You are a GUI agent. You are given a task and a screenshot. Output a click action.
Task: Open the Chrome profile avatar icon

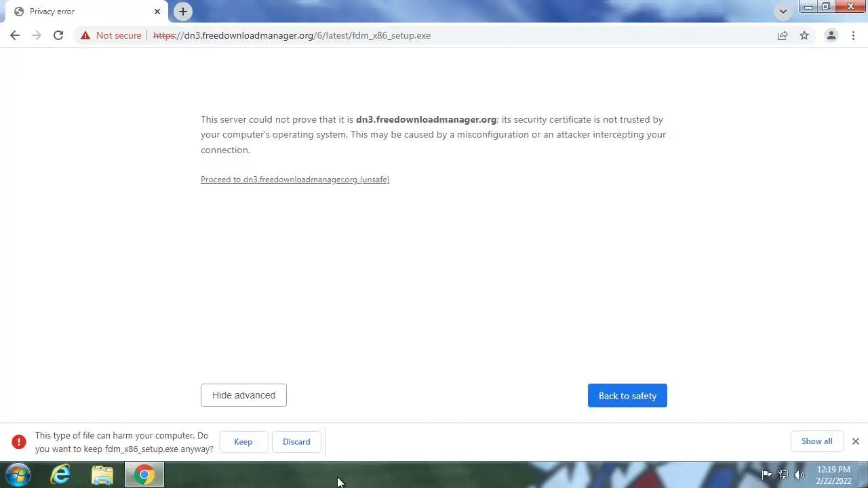click(831, 35)
